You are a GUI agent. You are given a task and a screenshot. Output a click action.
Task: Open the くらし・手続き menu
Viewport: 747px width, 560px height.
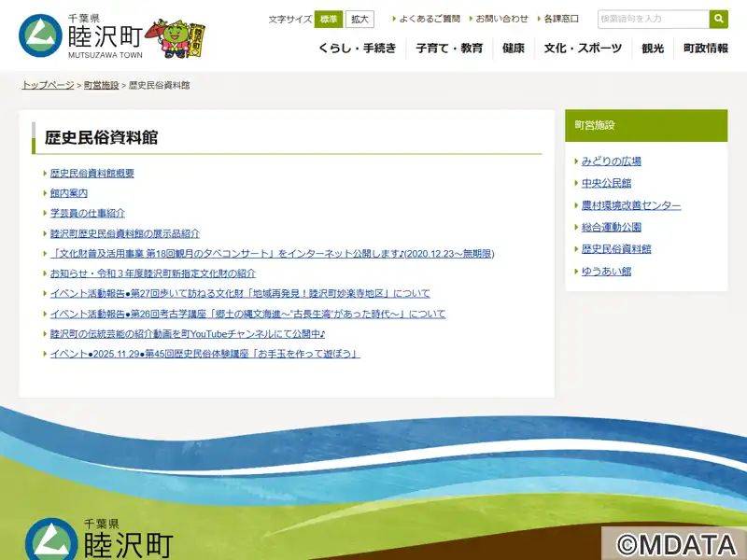pyautogui.click(x=357, y=49)
